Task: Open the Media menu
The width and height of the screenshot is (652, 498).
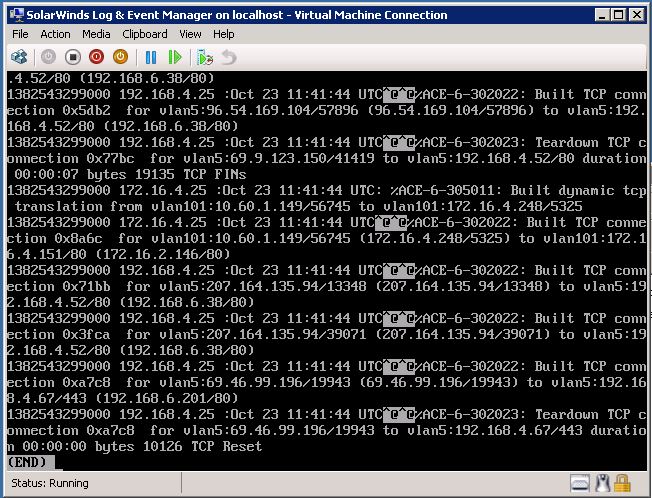Action: (x=96, y=34)
